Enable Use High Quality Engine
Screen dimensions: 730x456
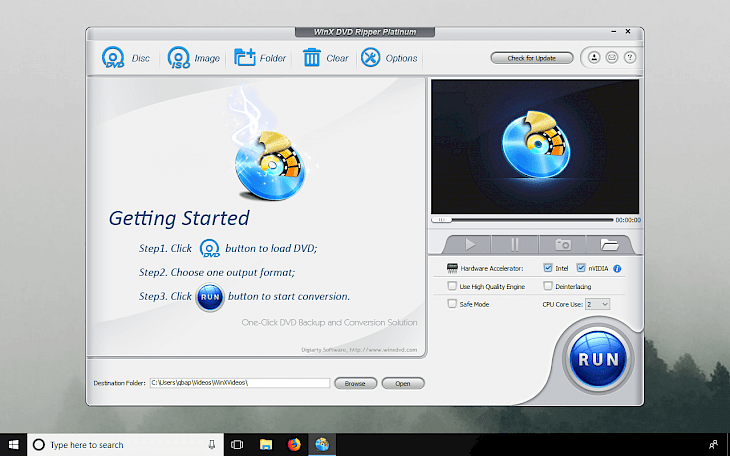pos(452,286)
